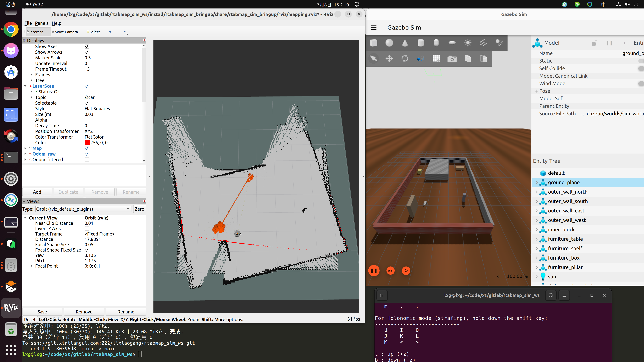Click the paste icon in Gazebo toolbar
Image resolution: width=644 pixels, height=362 pixels.
coord(483,59)
